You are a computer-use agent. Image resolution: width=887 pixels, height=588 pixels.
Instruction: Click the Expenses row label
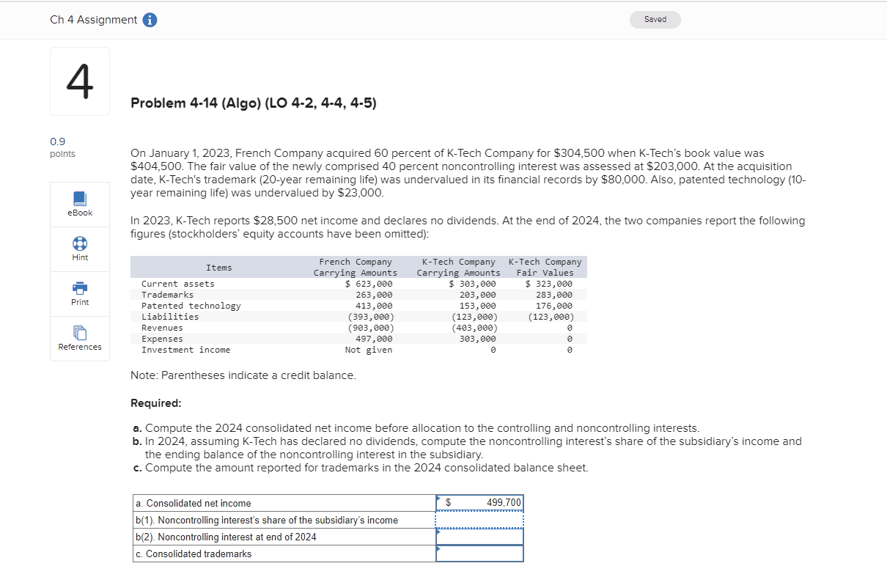[x=163, y=339]
